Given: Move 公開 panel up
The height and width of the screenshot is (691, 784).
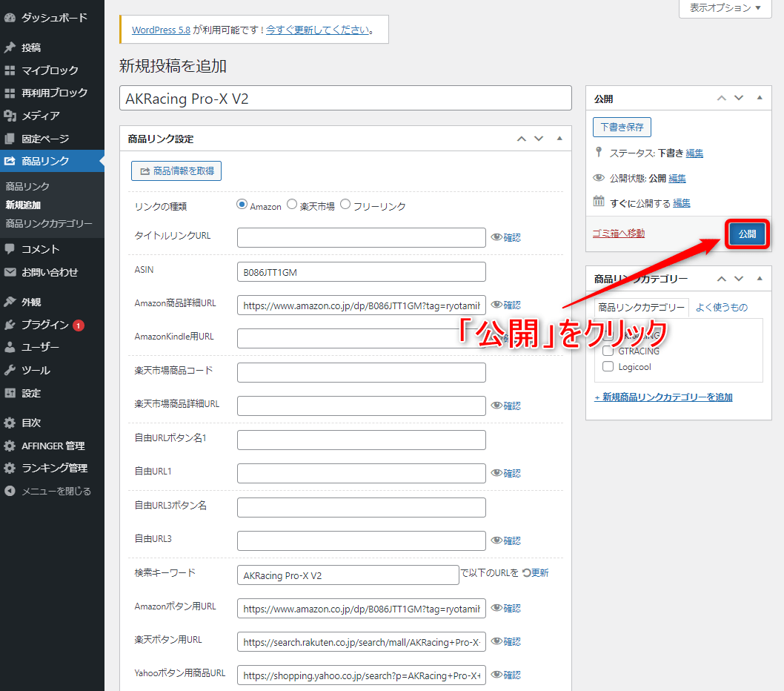Looking at the screenshot, I should tap(722, 98).
